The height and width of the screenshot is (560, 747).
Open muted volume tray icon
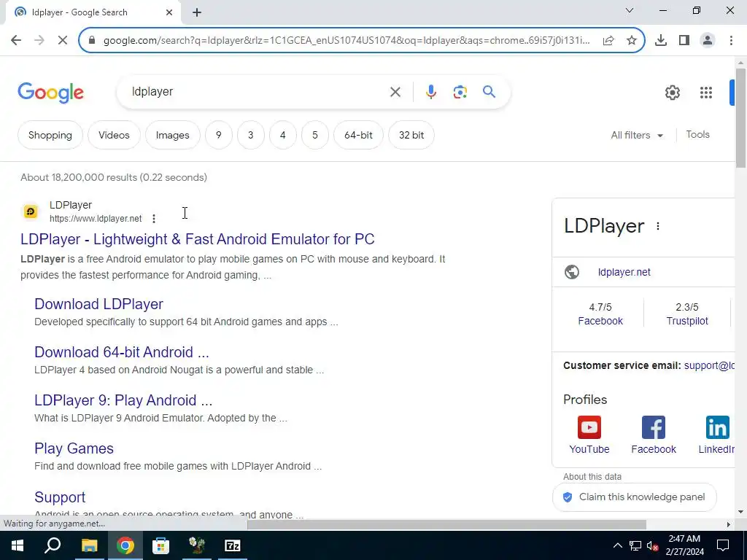pos(652,545)
